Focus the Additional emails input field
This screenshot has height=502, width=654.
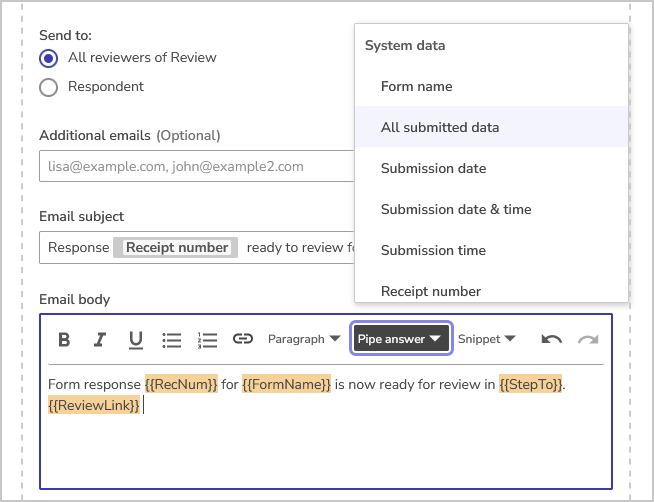tap(197, 166)
